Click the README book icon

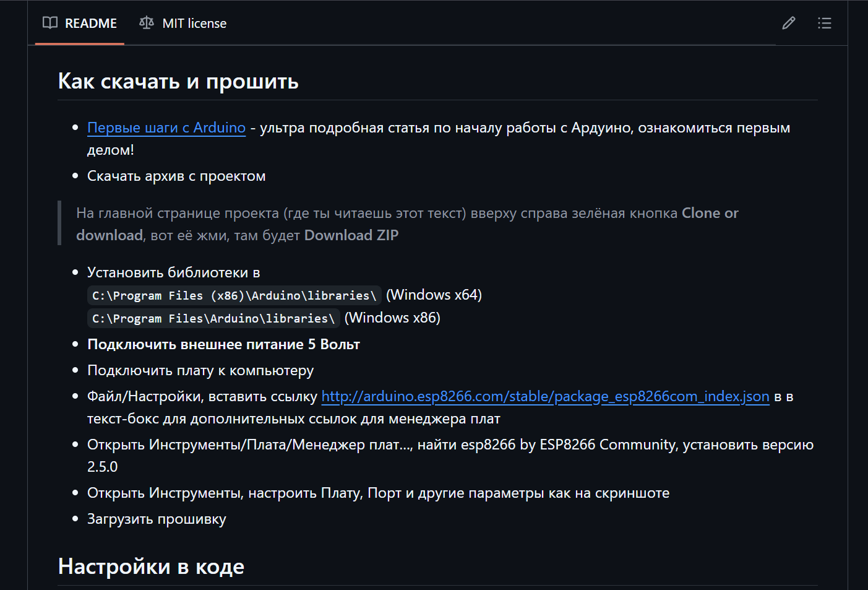click(50, 23)
